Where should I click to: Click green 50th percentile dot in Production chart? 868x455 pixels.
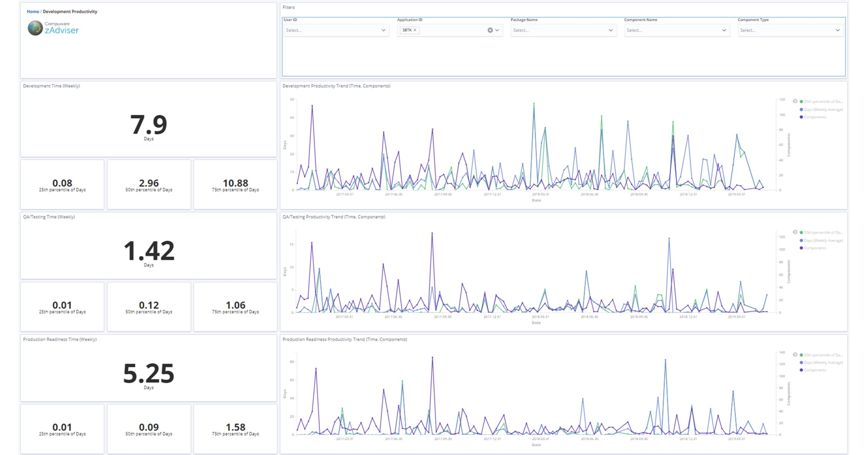click(801, 355)
